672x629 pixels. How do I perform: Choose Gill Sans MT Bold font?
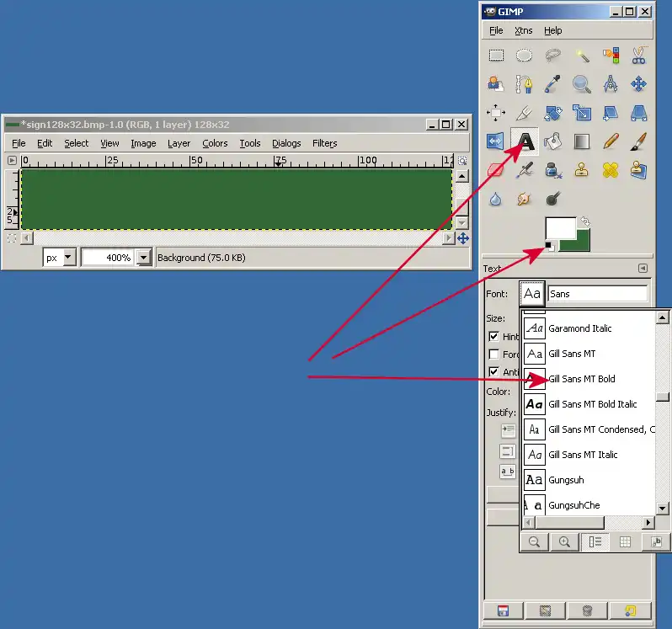coord(582,379)
